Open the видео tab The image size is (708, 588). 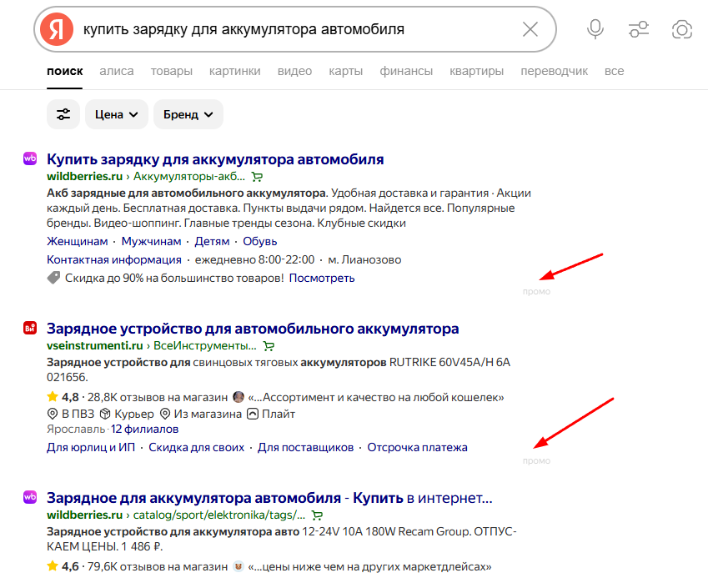click(x=295, y=72)
